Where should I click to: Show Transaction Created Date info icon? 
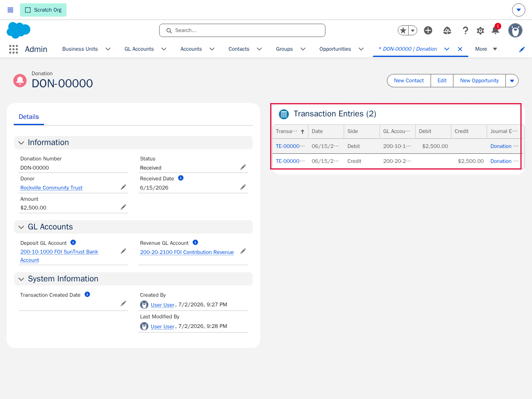click(x=87, y=294)
